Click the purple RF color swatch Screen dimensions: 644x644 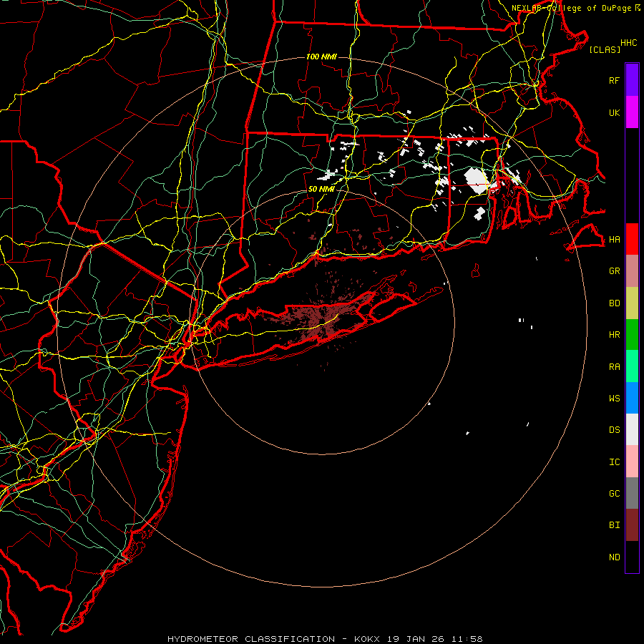(x=632, y=80)
